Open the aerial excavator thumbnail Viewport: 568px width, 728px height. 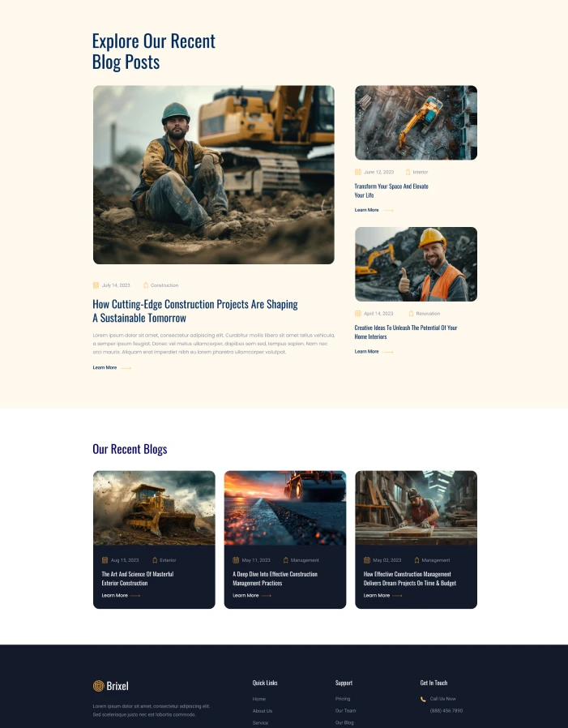pos(416,122)
